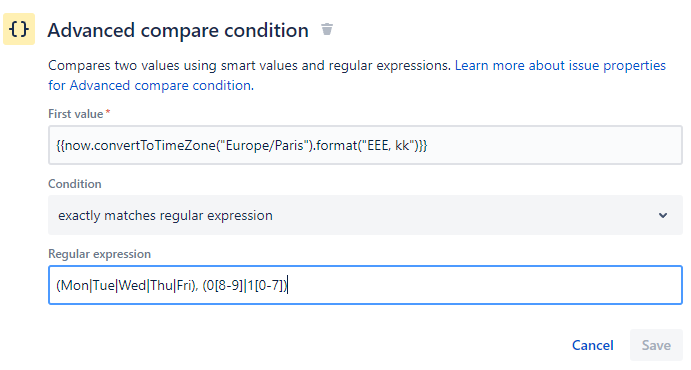Expand the condition list via chevron arrow
The image size is (691, 370).
point(663,215)
